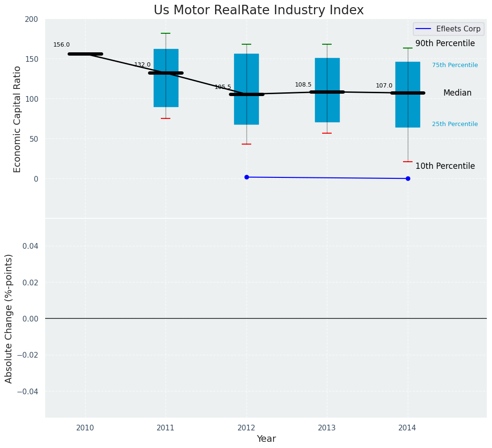This screenshot has height=448, width=492.
Task: Click the 25th Percentile annotation
Action: tap(455, 124)
